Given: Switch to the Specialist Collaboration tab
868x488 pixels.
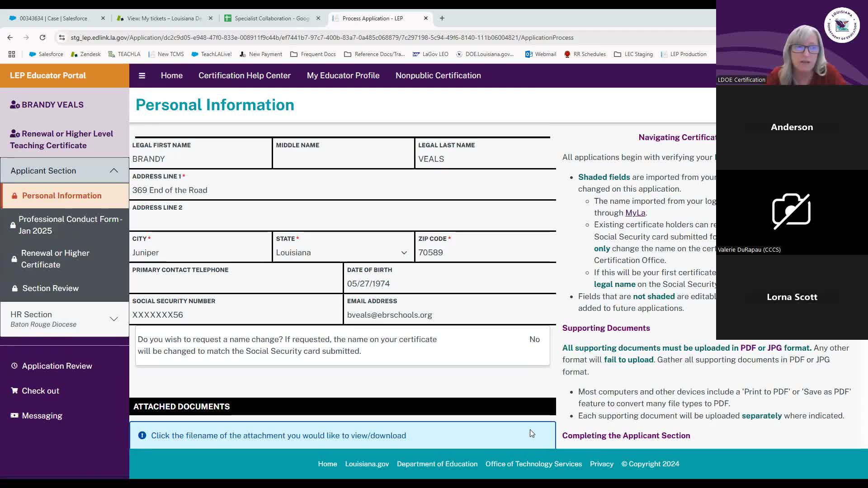Looking at the screenshot, I should click(270, 19).
